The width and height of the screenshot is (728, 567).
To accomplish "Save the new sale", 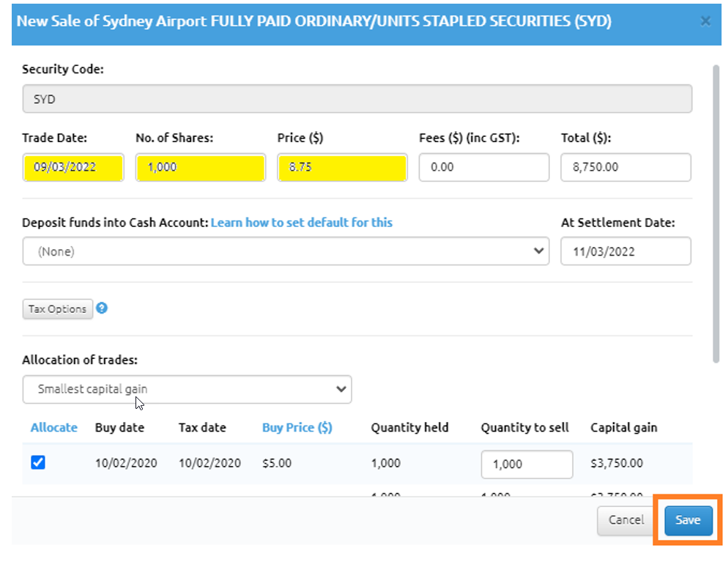I will [688, 520].
